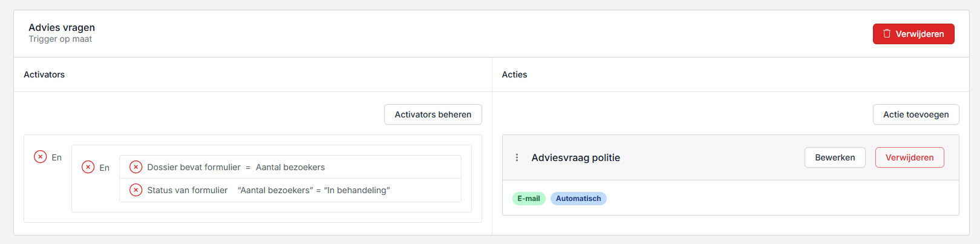980x244 pixels.
Task: Remove the nested inner En group
Action: point(88,167)
